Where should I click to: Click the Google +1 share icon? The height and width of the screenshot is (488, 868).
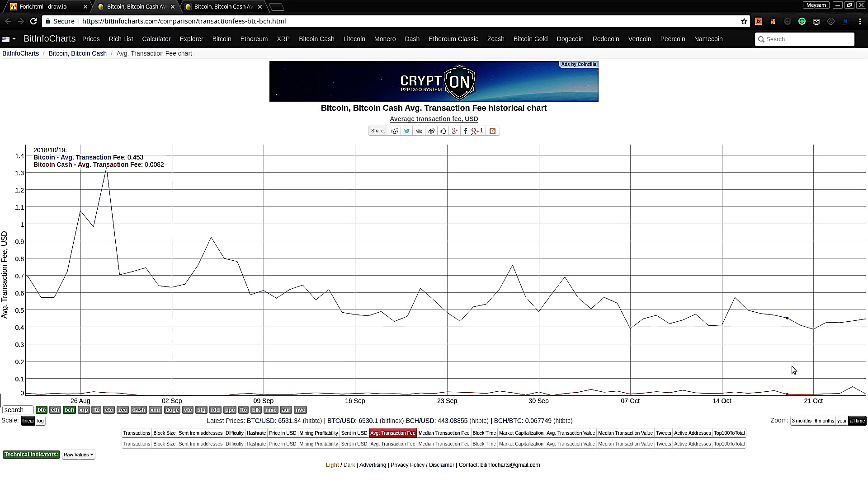click(477, 131)
